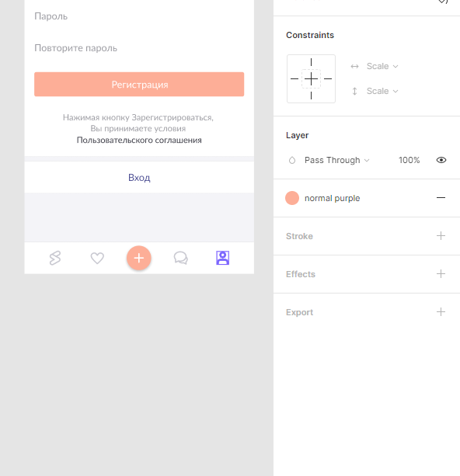Click the orange plus circle button

(x=139, y=258)
